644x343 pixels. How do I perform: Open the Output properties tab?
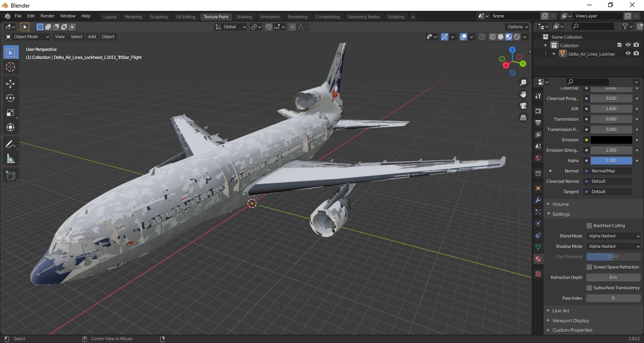(538, 122)
